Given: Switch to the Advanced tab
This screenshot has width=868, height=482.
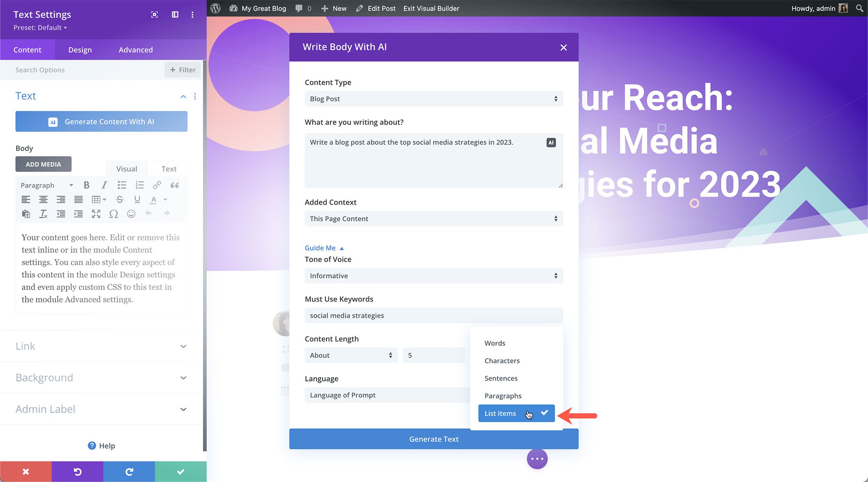Looking at the screenshot, I should click(135, 49).
